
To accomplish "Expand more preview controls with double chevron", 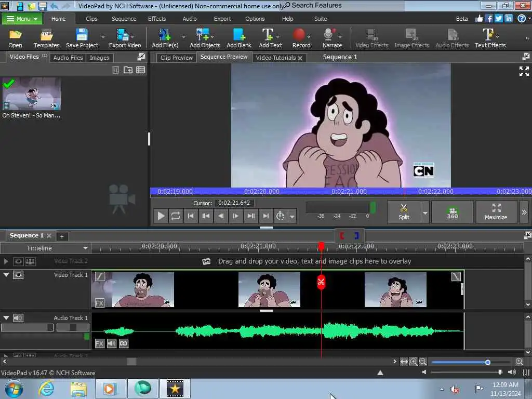I will pyautogui.click(x=524, y=212).
